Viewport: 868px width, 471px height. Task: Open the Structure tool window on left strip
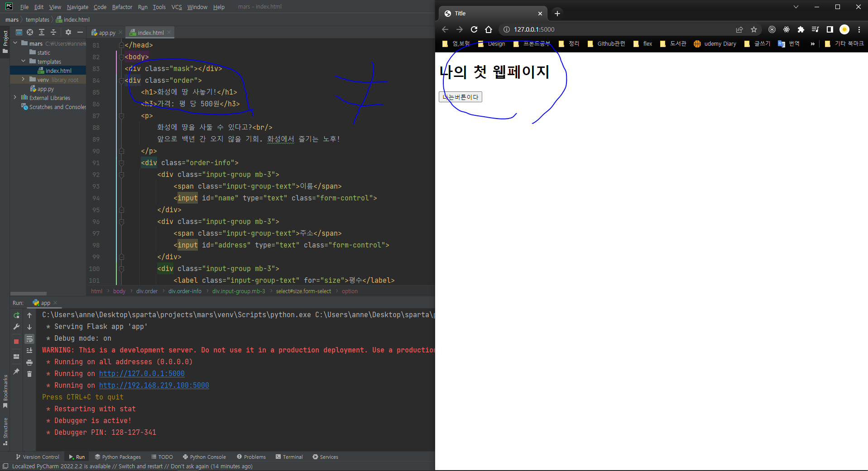click(5, 431)
